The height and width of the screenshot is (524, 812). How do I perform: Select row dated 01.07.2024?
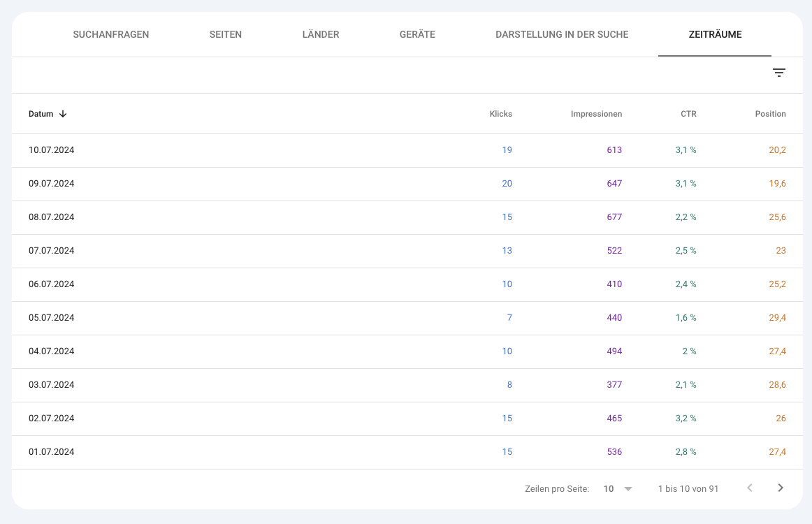(x=407, y=452)
